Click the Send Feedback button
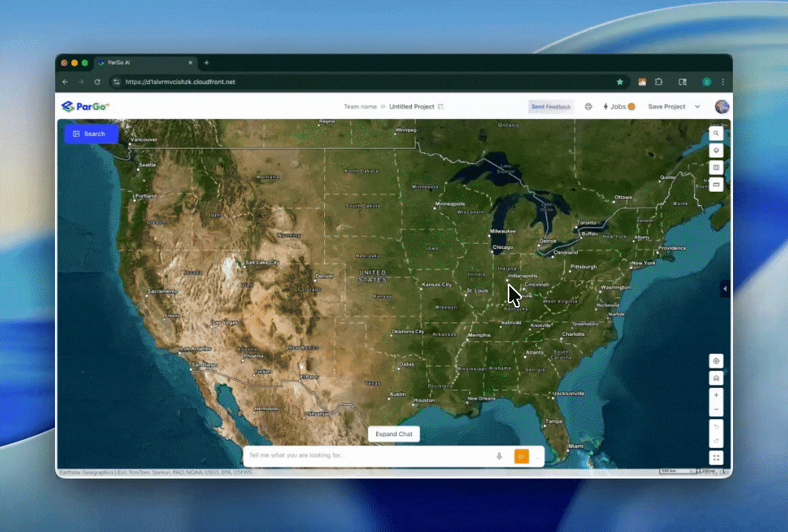 (551, 106)
